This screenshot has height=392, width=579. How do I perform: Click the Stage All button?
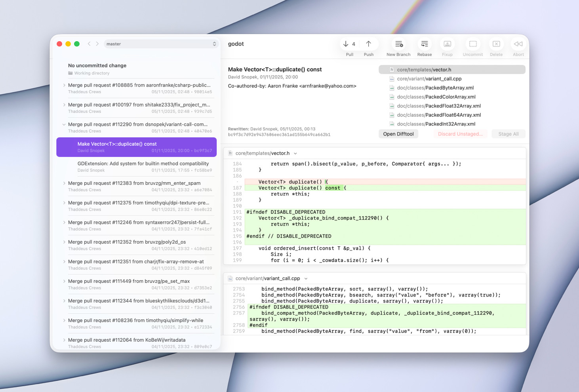click(509, 134)
